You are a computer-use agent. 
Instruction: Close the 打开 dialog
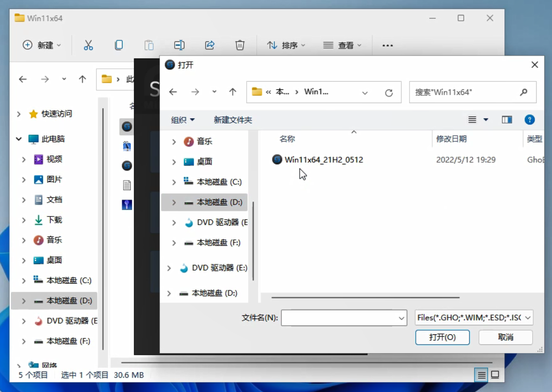(535, 65)
